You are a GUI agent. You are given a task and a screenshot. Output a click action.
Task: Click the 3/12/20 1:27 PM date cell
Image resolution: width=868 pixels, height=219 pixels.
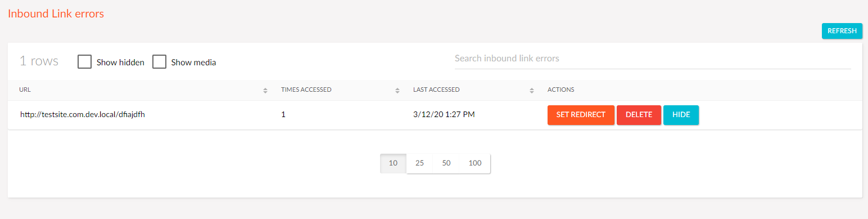[444, 115]
